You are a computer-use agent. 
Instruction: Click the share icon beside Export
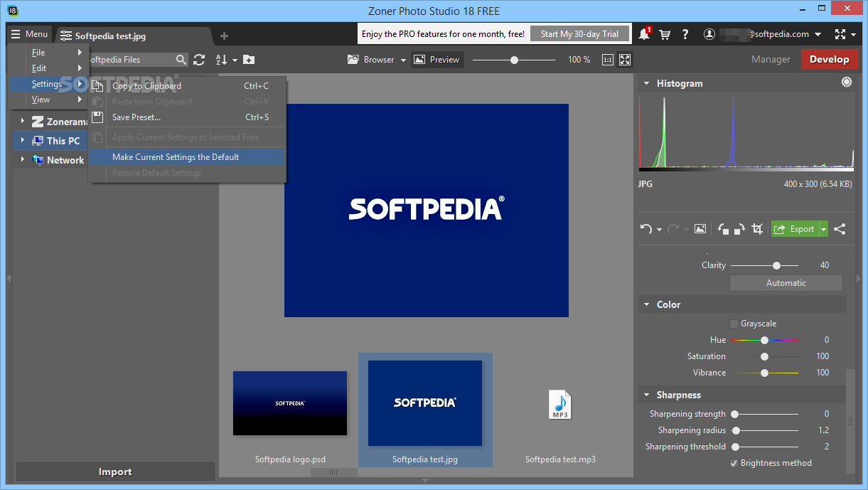[x=840, y=229]
